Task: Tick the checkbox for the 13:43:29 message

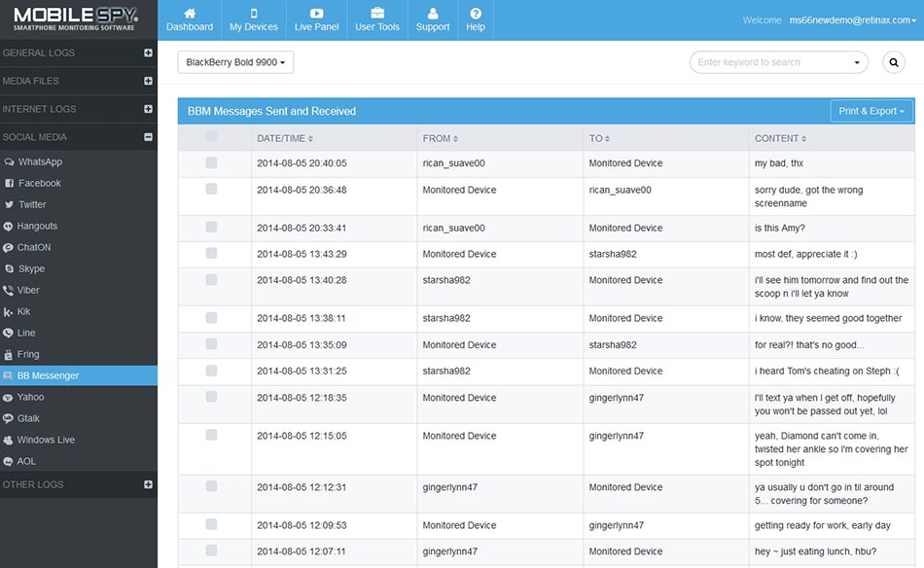Action: pos(212,254)
